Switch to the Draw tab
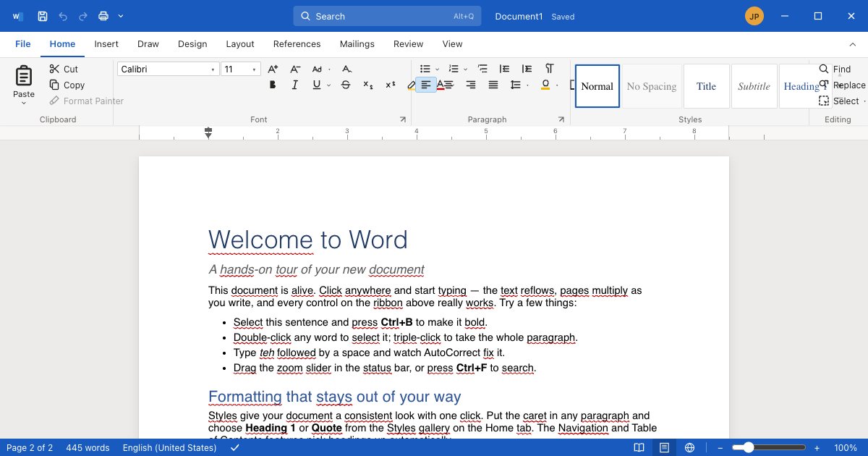This screenshot has width=868, height=456. pos(148,44)
